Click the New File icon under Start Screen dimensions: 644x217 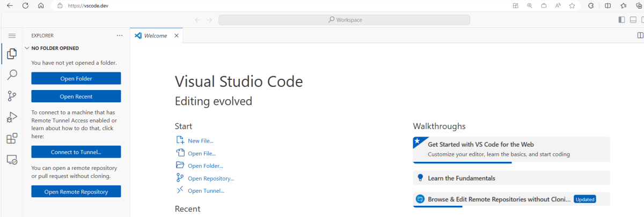[180, 140]
